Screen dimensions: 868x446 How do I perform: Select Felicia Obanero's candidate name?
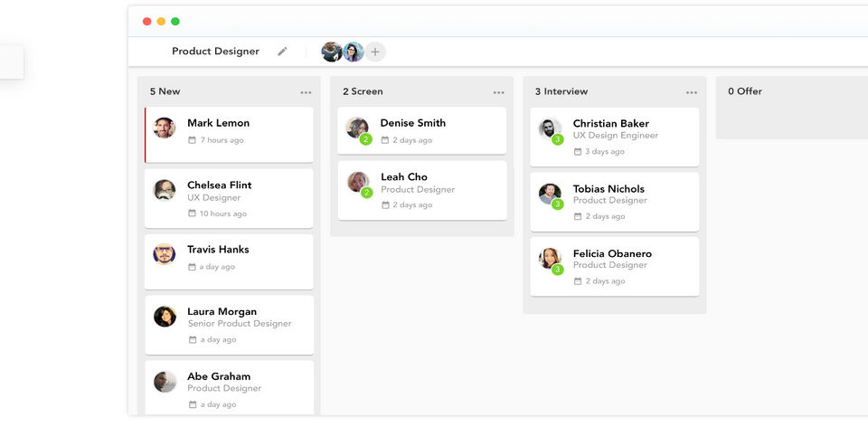point(612,253)
